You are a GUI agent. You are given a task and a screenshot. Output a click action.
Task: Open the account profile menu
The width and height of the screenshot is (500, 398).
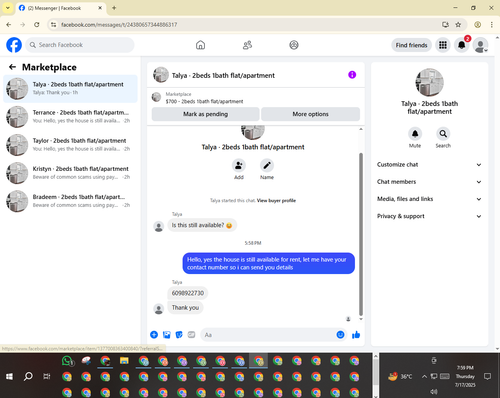[481, 45]
